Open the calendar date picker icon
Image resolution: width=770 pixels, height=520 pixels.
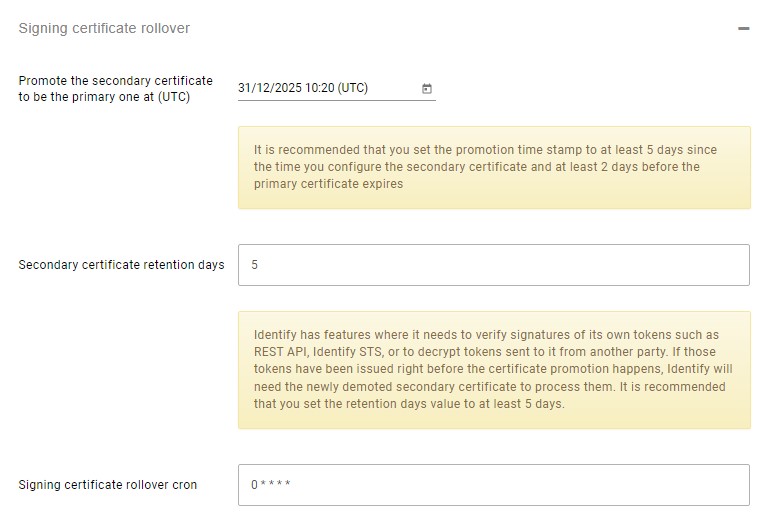coord(427,88)
